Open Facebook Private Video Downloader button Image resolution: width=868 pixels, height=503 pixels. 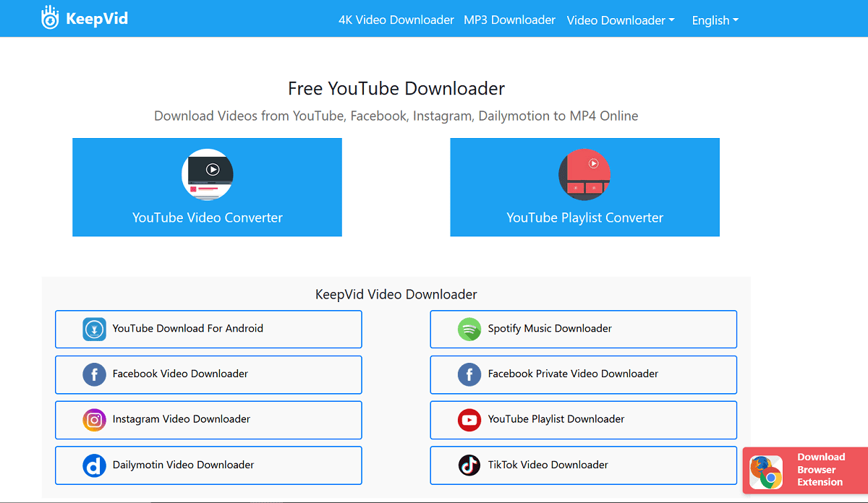coord(584,374)
